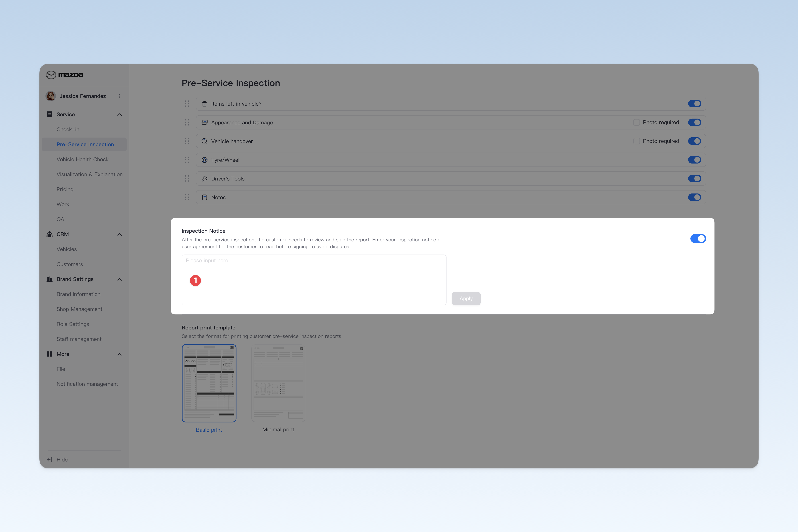Collapse the More section chevron

119,354
